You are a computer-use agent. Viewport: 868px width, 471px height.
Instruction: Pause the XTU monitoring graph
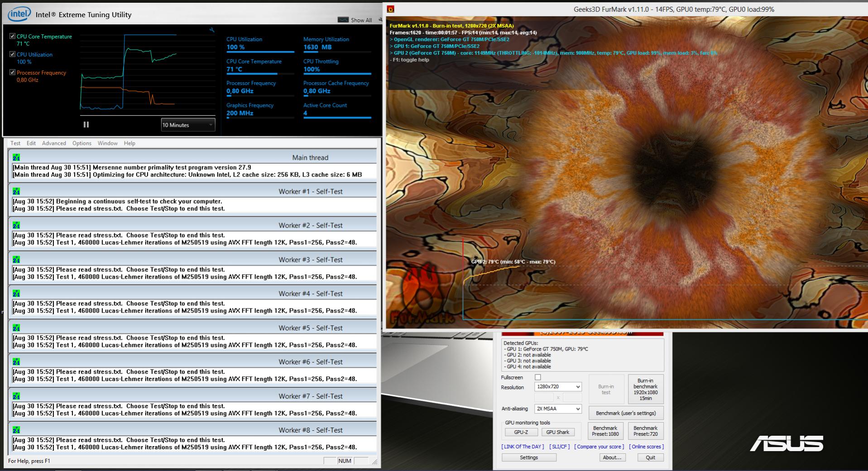[x=86, y=124]
